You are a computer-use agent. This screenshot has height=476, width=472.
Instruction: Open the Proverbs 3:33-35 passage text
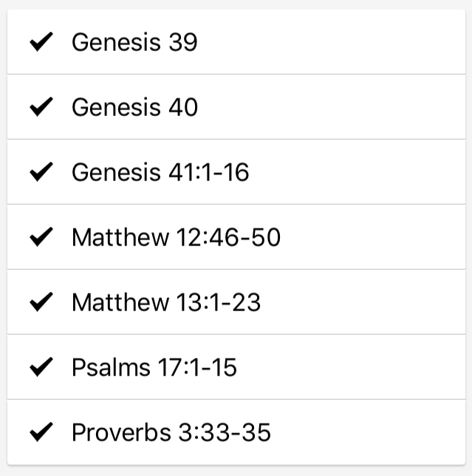tap(171, 432)
